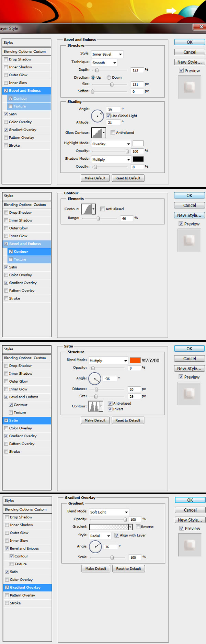Click OK in the Bevel and Emboss dialog

[190, 42]
